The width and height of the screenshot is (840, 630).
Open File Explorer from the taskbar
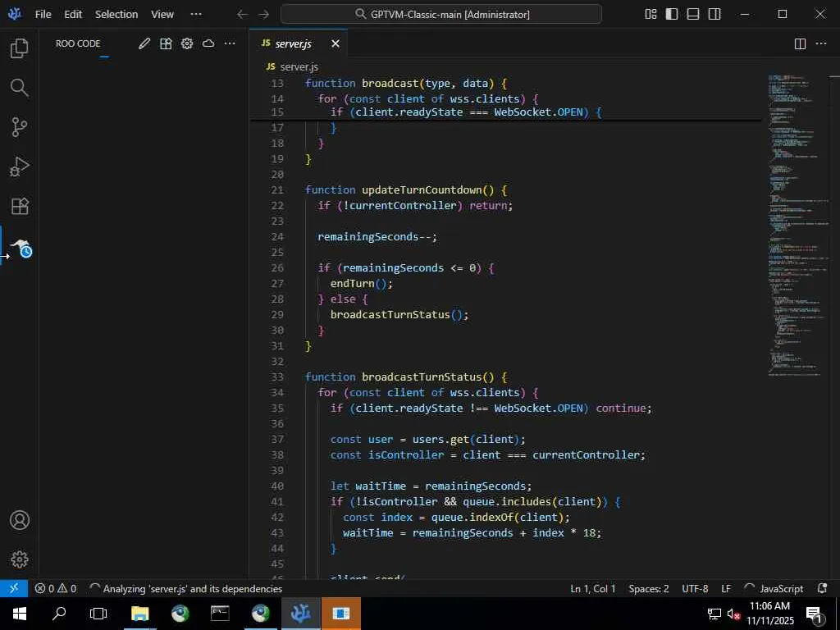139,614
